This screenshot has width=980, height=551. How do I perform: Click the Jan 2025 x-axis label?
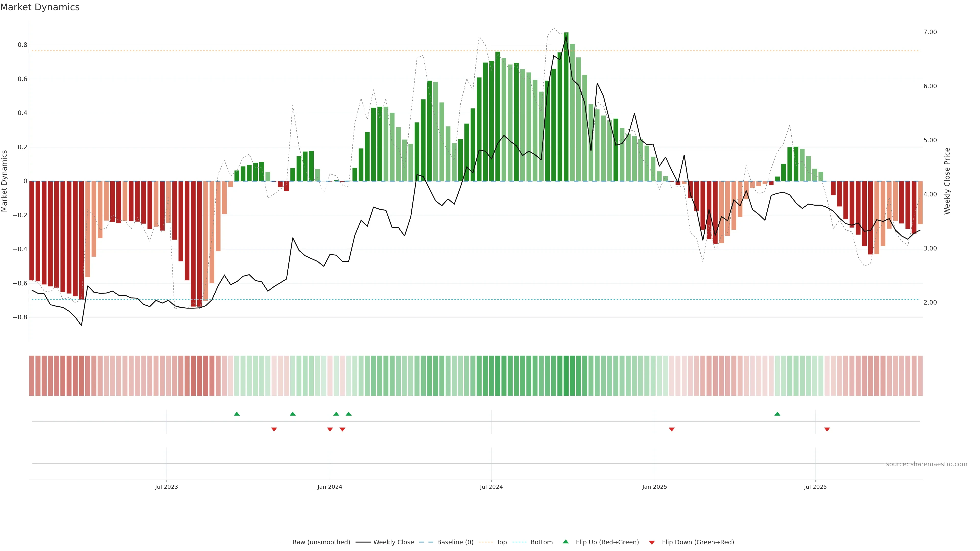(x=654, y=487)
